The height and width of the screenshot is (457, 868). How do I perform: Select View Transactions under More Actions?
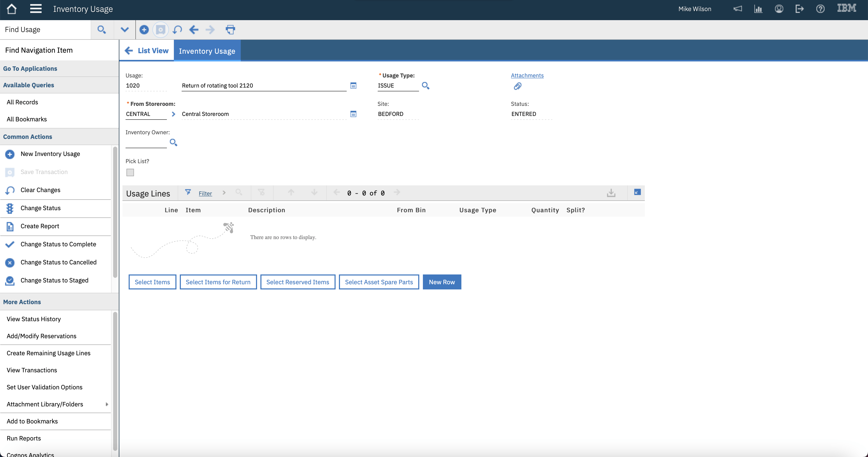[x=32, y=370]
